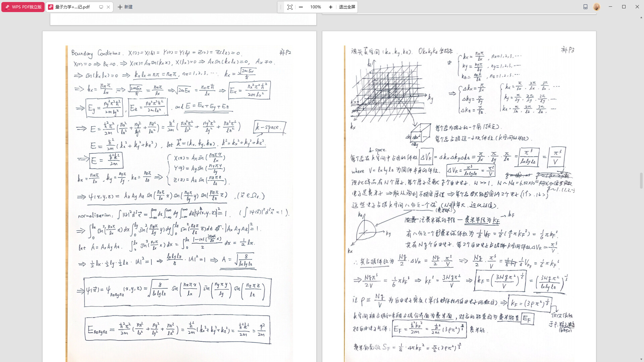The height and width of the screenshot is (362, 644).
Task: Click the screen icon on the PDF tab
Action: point(101,7)
